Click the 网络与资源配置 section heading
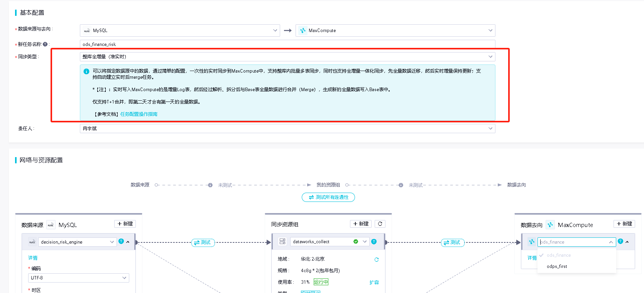This screenshot has width=644, height=293. point(41,160)
